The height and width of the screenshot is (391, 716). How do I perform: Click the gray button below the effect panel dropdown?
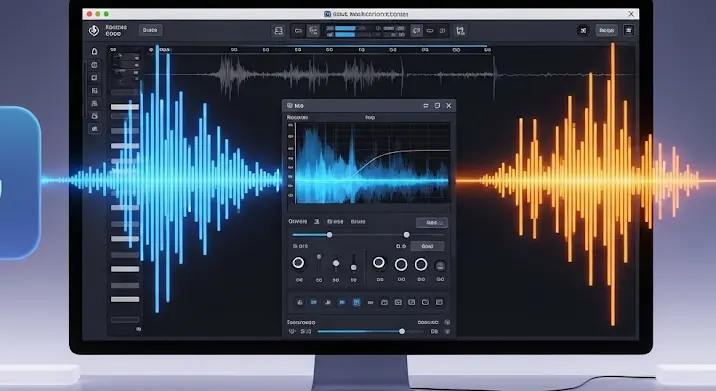pos(427,246)
